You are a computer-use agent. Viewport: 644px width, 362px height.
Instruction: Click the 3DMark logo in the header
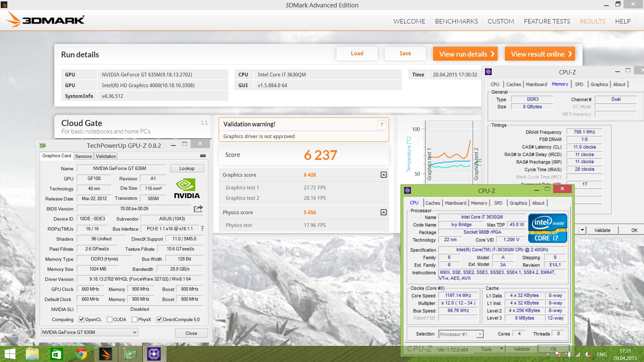point(46,19)
